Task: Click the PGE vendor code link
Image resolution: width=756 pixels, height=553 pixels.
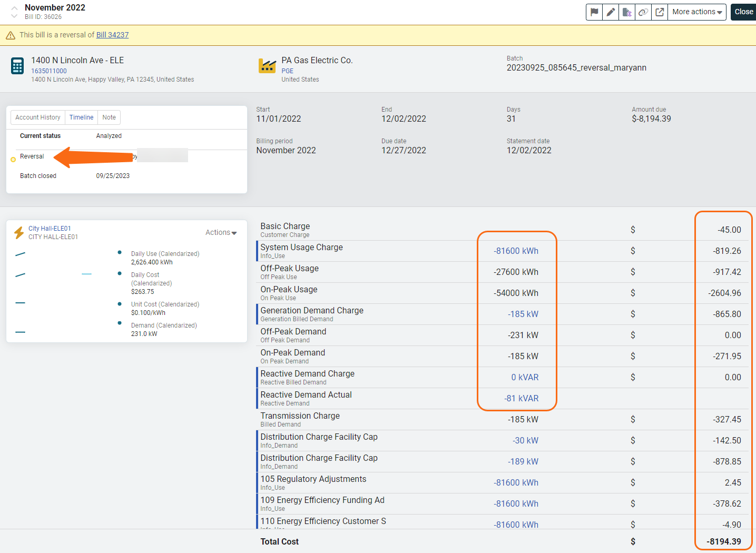Action: coord(288,71)
